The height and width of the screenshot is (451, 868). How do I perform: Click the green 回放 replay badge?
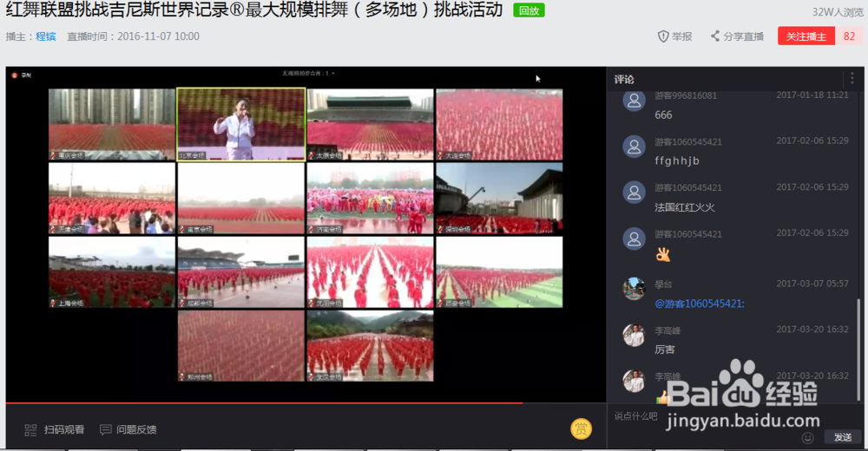[529, 10]
